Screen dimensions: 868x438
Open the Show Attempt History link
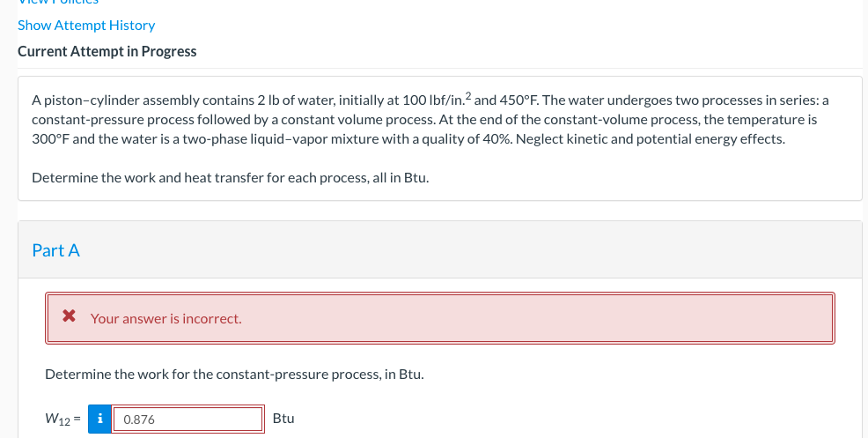(x=86, y=26)
